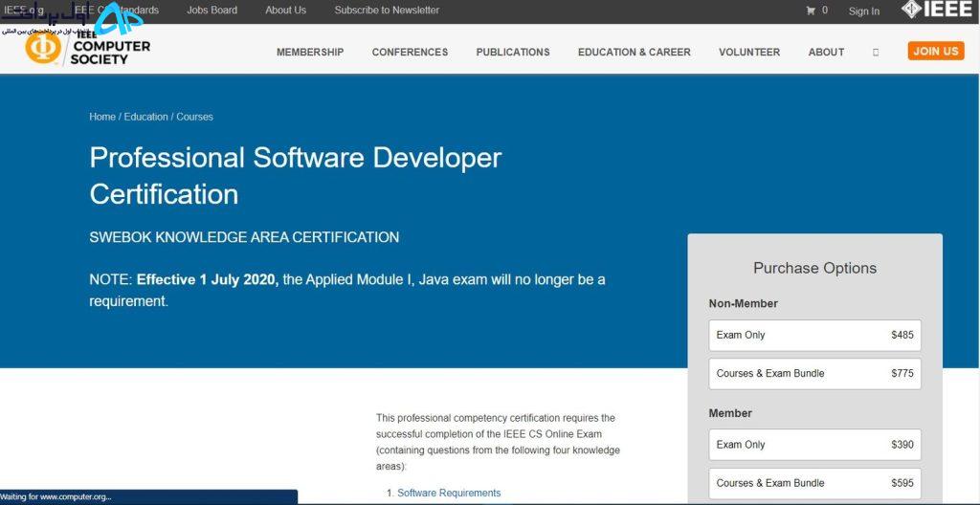Select Non-Member Exam Only $485 option
The image size is (980, 505).
tap(815, 335)
